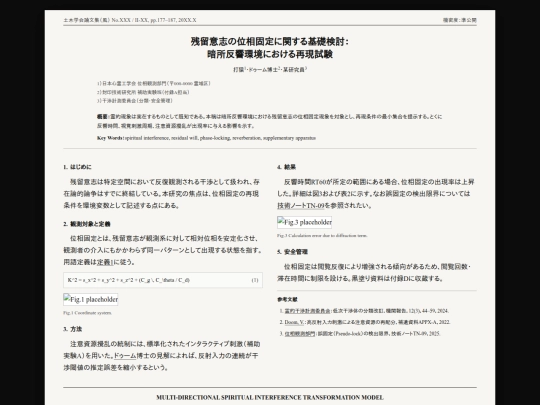The image size is (540, 405).
Task: Click the Fig.3 Calculation error caption
Action: click(x=322, y=236)
